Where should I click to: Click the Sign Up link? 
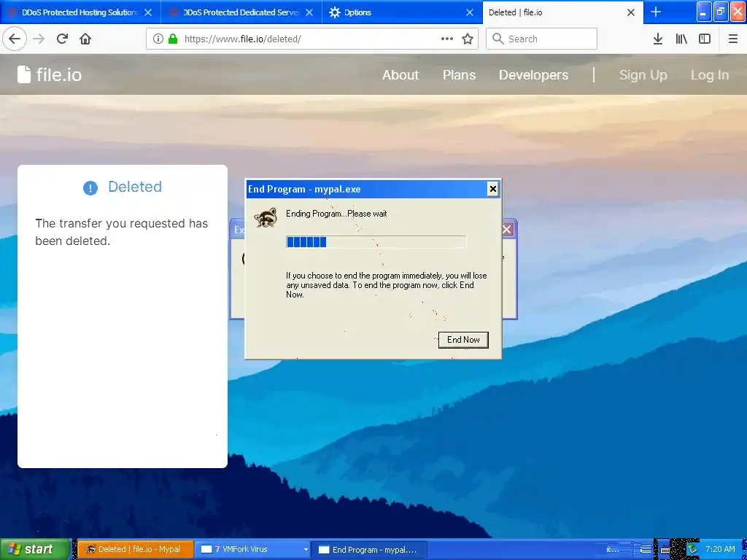[643, 75]
